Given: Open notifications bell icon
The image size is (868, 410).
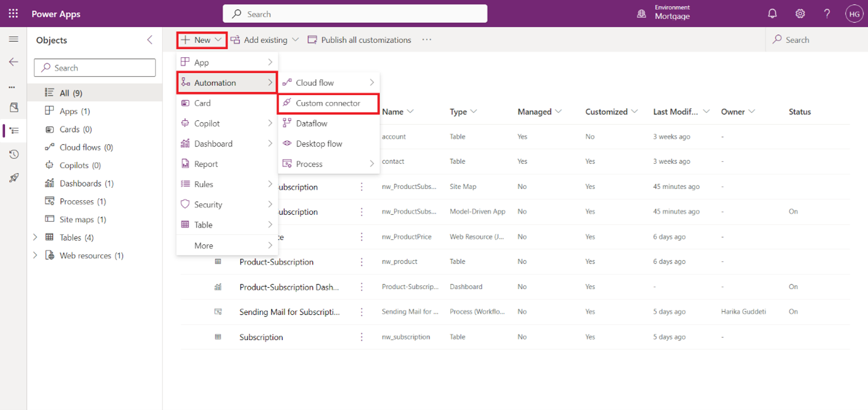Looking at the screenshot, I should [x=772, y=13].
